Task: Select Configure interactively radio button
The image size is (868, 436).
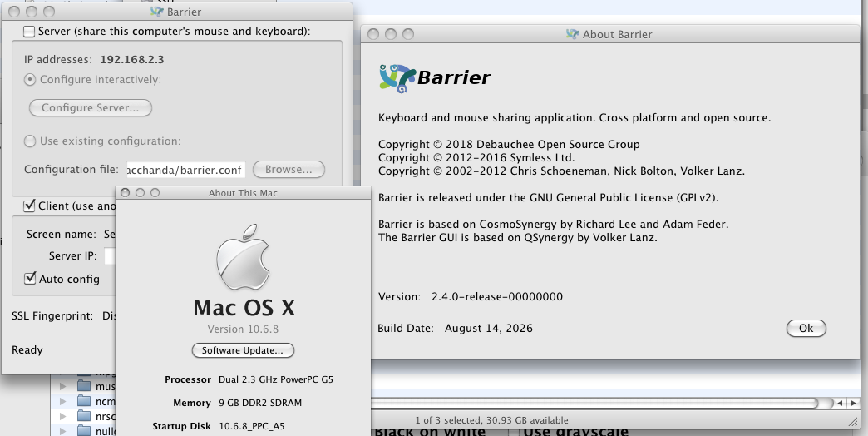Action: (30, 80)
